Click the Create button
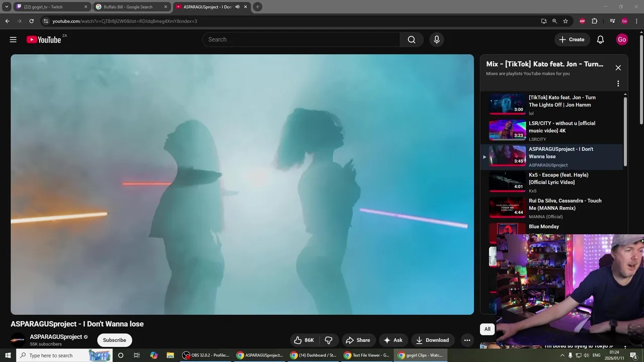644x362 pixels. click(572, 40)
